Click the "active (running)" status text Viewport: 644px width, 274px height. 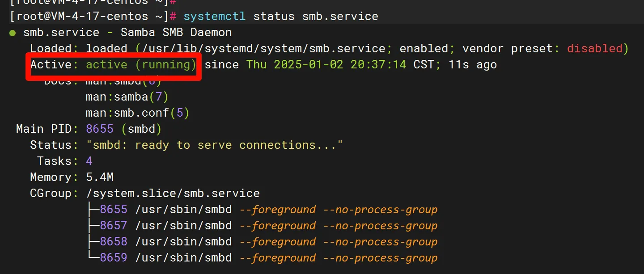pos(141,65)
